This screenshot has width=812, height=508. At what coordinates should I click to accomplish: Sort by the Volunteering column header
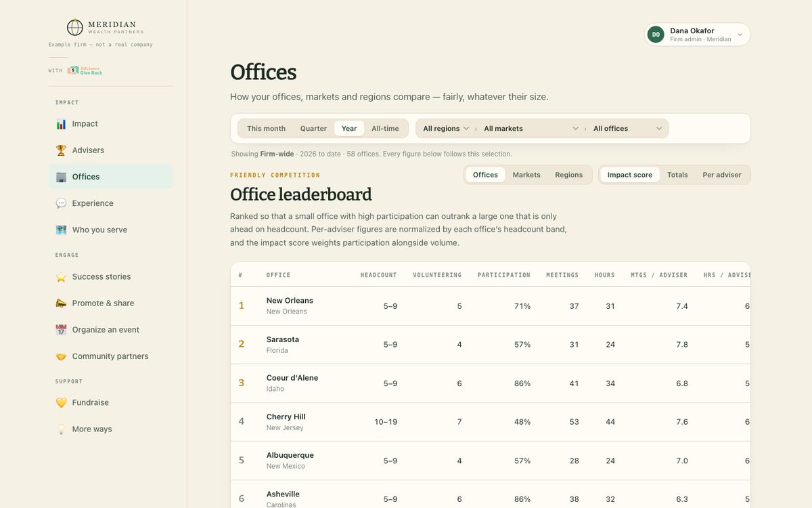(x=437, y=275)
